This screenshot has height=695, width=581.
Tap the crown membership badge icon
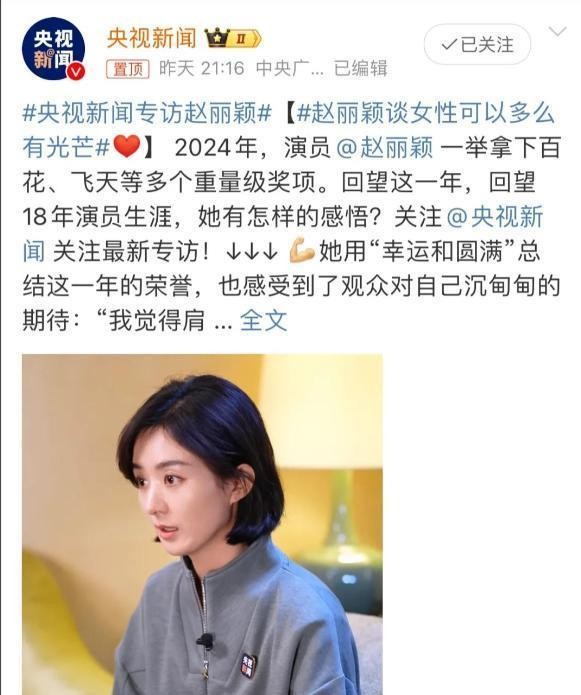click(x=233, y=39)
